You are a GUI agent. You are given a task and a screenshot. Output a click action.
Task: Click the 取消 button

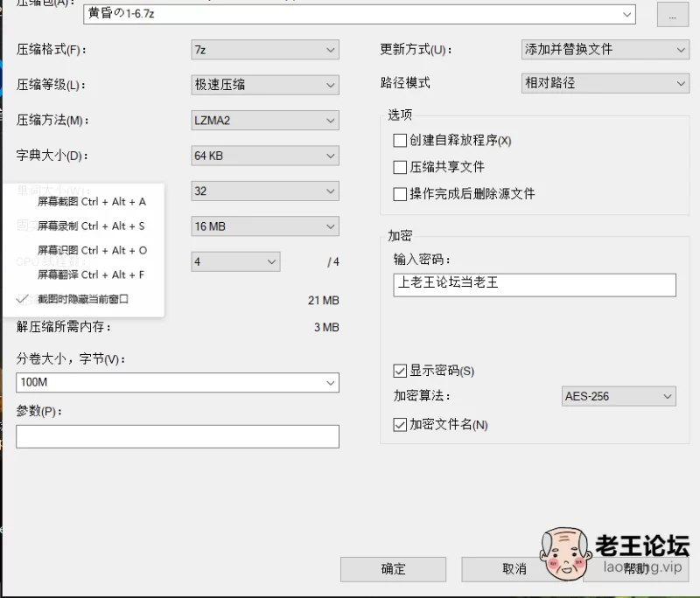click(514, 569)
